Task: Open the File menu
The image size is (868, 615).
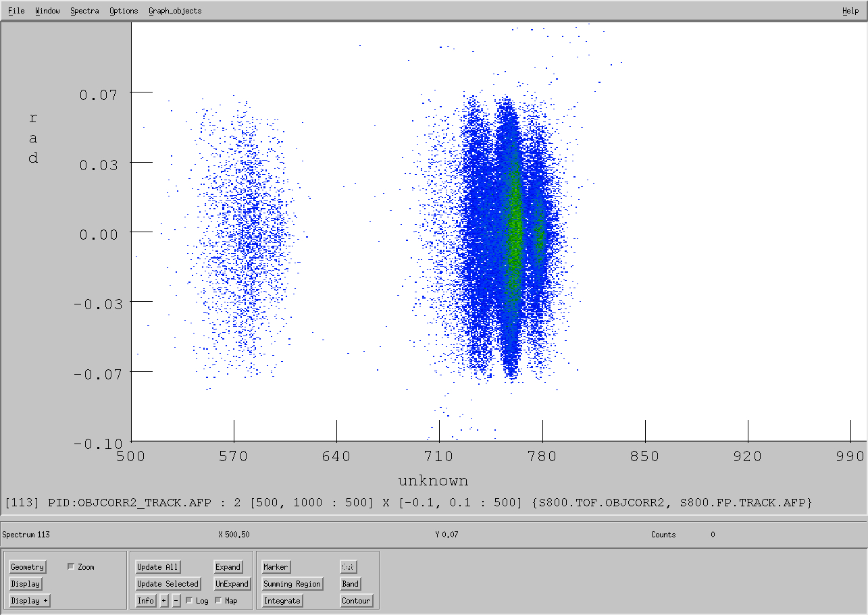Action: pos(16,11)
